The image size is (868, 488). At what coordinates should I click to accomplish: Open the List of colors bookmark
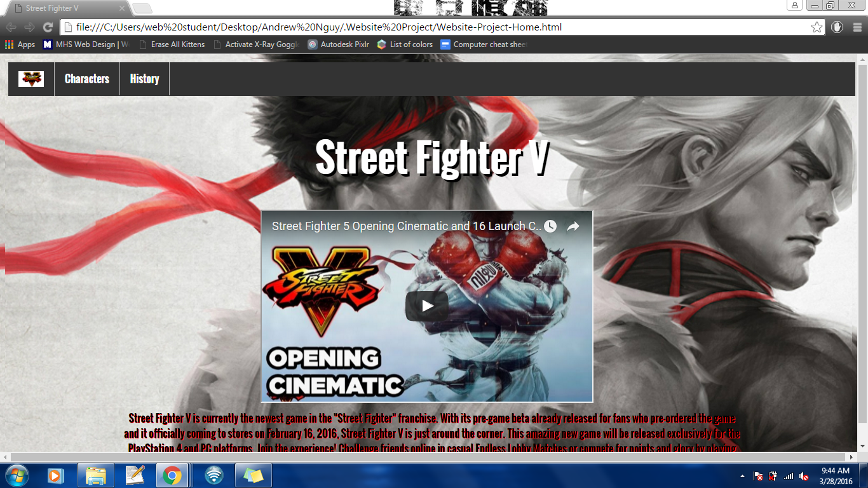(x=405, y=44)
